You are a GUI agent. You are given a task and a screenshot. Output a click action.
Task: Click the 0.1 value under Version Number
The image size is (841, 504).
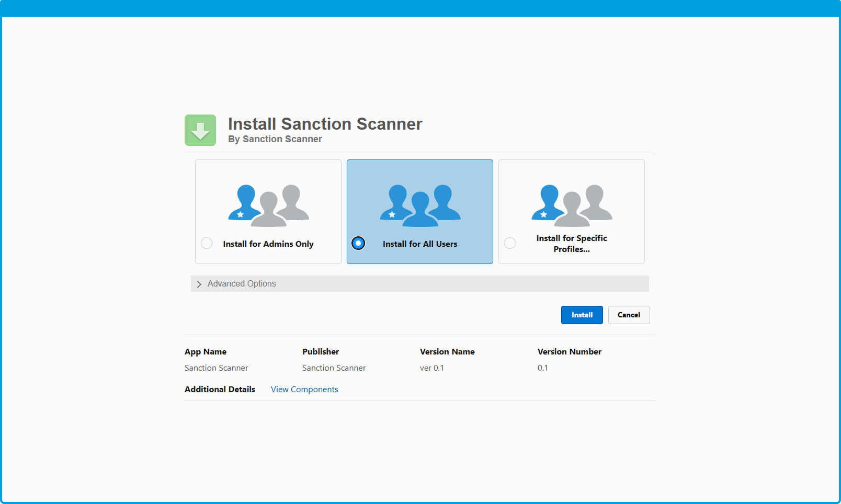pos(543,368)
